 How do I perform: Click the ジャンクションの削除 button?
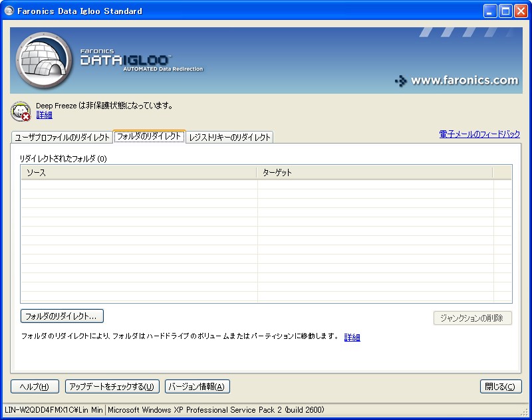click(472, 318)
